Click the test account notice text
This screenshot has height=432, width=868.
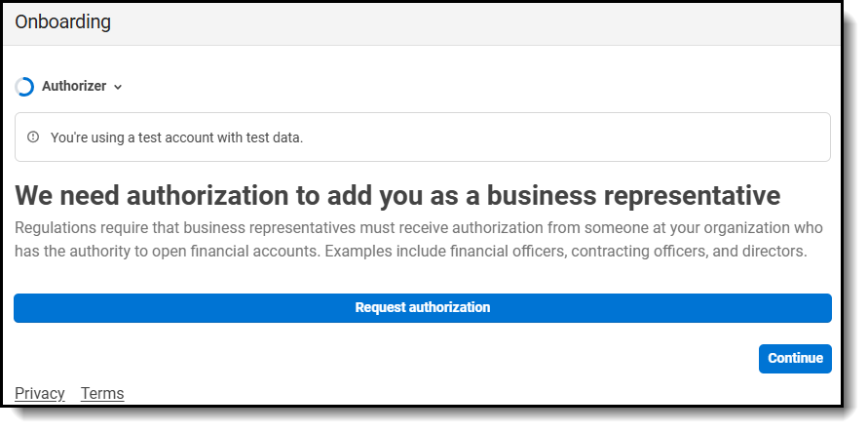click(176, 137)
